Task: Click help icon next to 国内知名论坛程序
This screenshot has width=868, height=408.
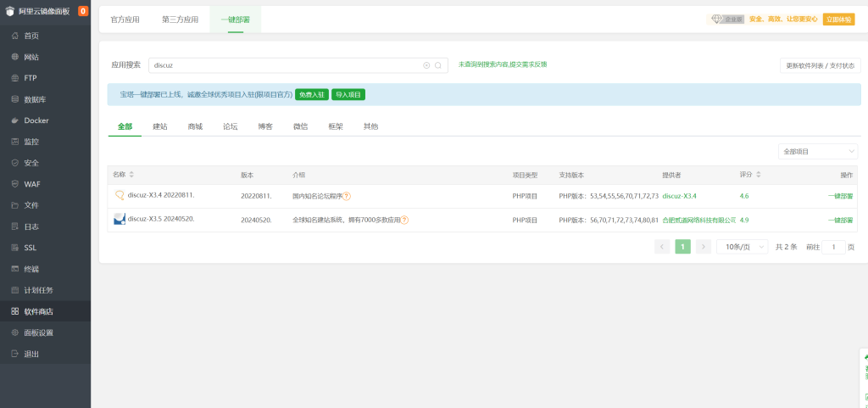Action: point(347,196)
